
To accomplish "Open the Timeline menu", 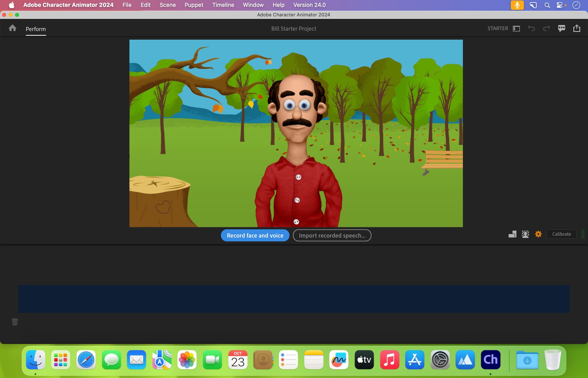I will pos(223,5).
